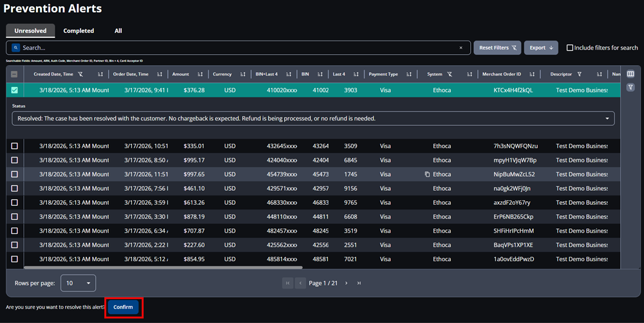This screenshot has height=323, width=644.
Task: Click the $707.87 amount cell
Action: pos(194,231)
